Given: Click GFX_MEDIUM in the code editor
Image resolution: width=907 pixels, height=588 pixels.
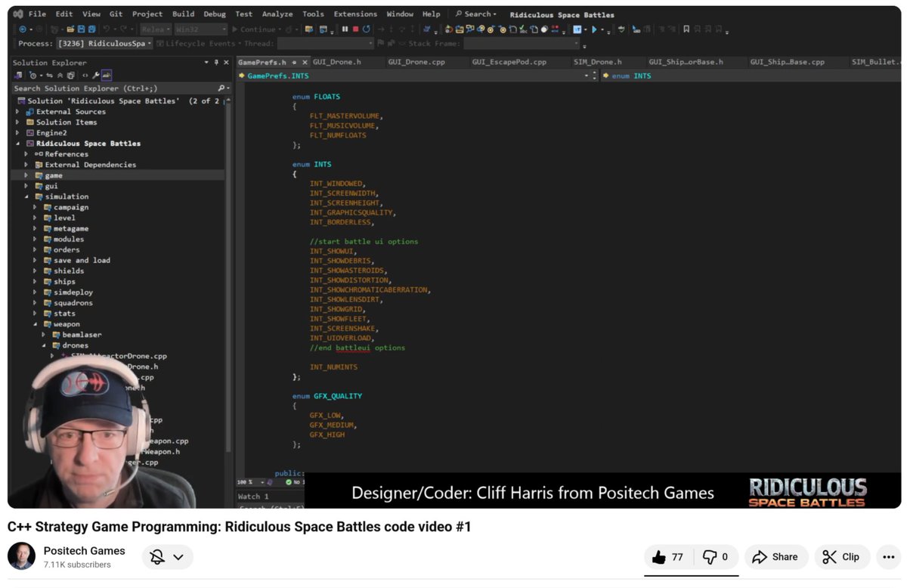Looking at the screenshot, I should (x=333, y=425).
